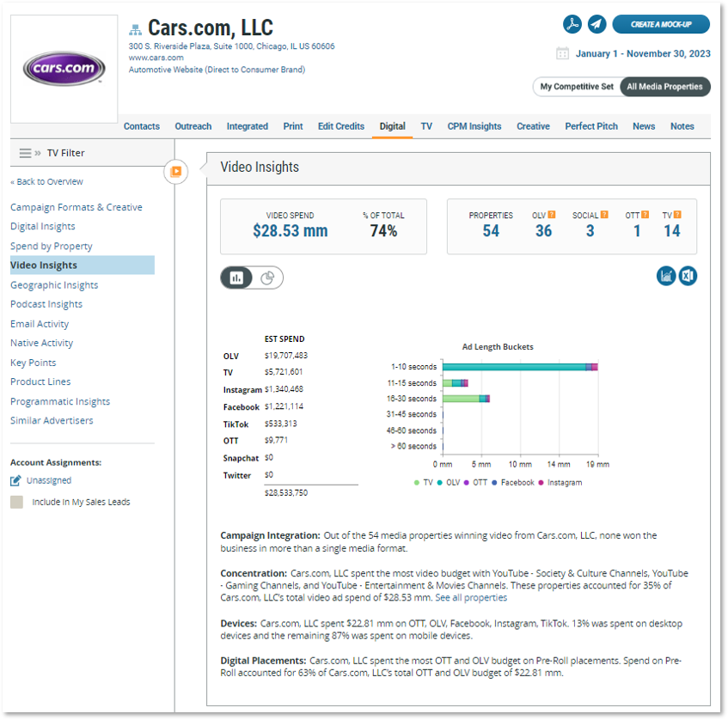The image size is (728, 720).
Task: Open the Integrated tab
Action: coord(247,126)
